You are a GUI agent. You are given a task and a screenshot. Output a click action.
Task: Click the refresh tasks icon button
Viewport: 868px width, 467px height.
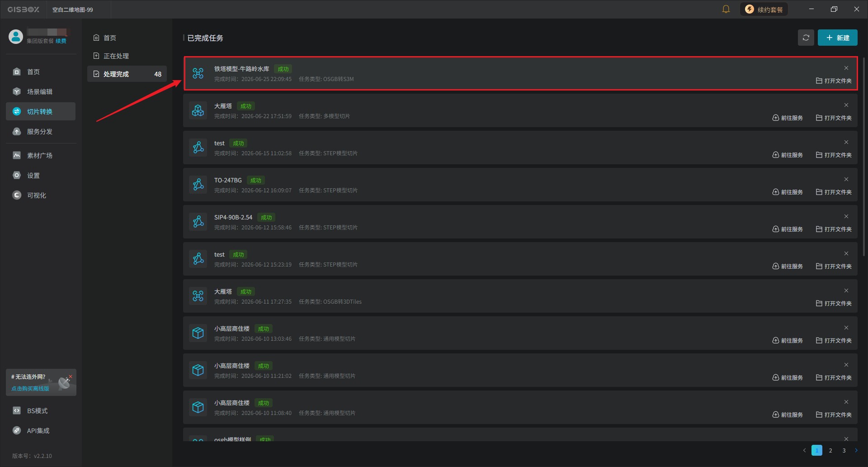[x=806, y=38]
